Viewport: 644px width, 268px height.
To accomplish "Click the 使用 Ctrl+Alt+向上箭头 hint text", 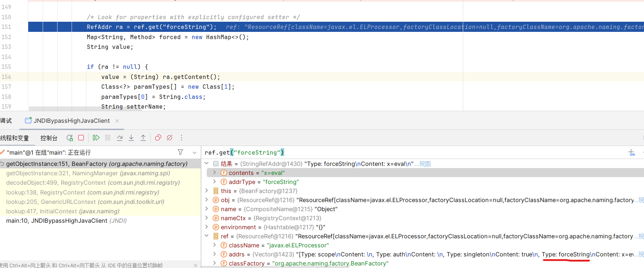I will click(81, 265).
